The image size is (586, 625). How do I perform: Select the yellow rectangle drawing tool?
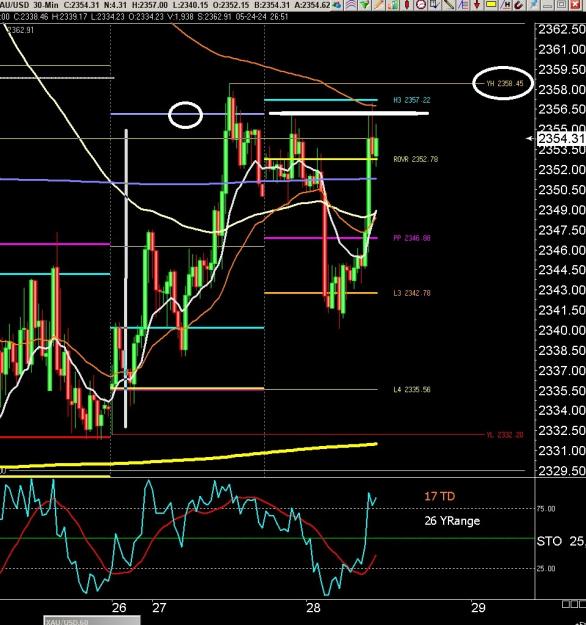pyautogui.click(x=491, y=4)
